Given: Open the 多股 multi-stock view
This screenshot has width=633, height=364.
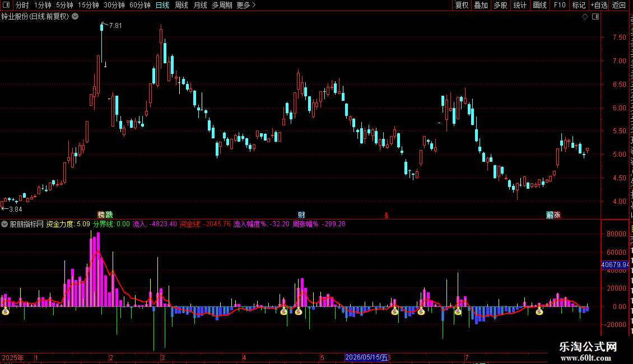Looking at the screenshot, I should click(500, 5).
